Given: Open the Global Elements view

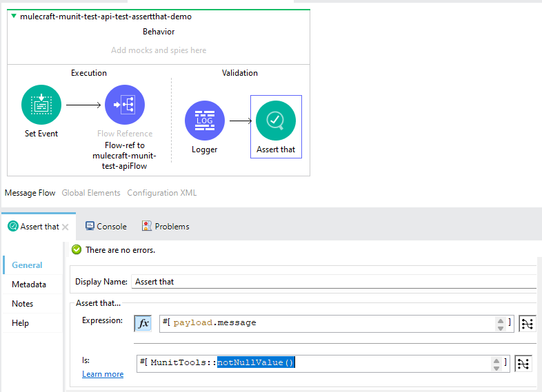Looking at the screenshot, I should point(91,193).
